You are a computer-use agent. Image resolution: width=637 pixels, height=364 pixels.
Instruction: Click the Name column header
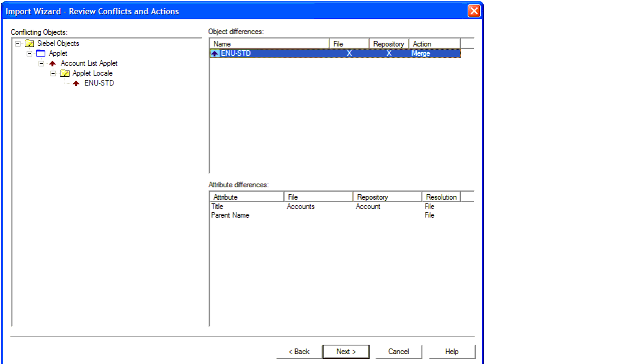[269, 44]
